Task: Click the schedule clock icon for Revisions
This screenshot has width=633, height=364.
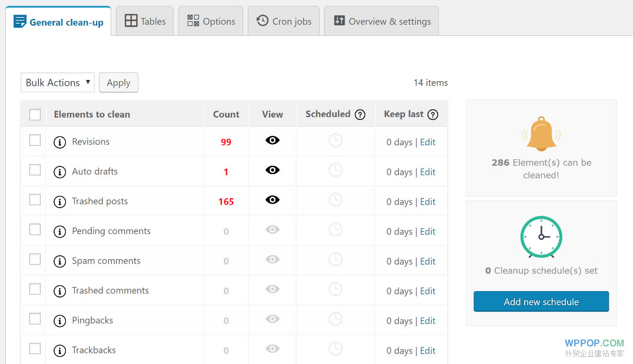Action: tap(335, 141)
